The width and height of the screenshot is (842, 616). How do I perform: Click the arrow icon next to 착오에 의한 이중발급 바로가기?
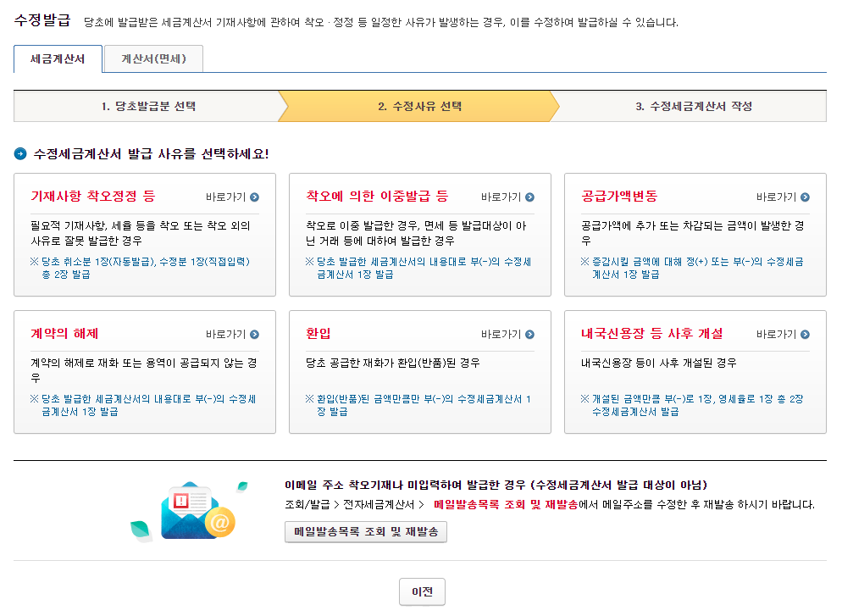[x=530, y=197]
